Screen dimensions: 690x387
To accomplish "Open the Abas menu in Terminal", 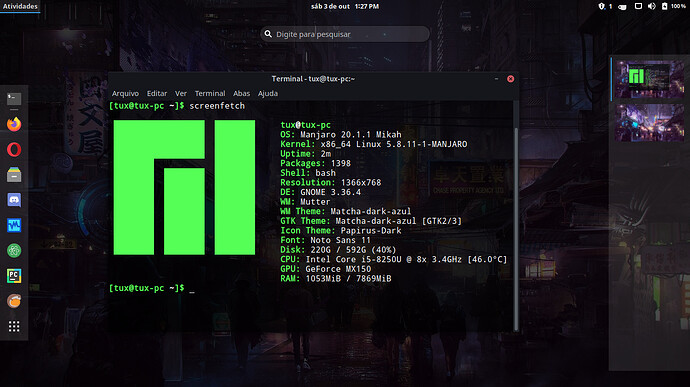I will (x=241, y=93).
